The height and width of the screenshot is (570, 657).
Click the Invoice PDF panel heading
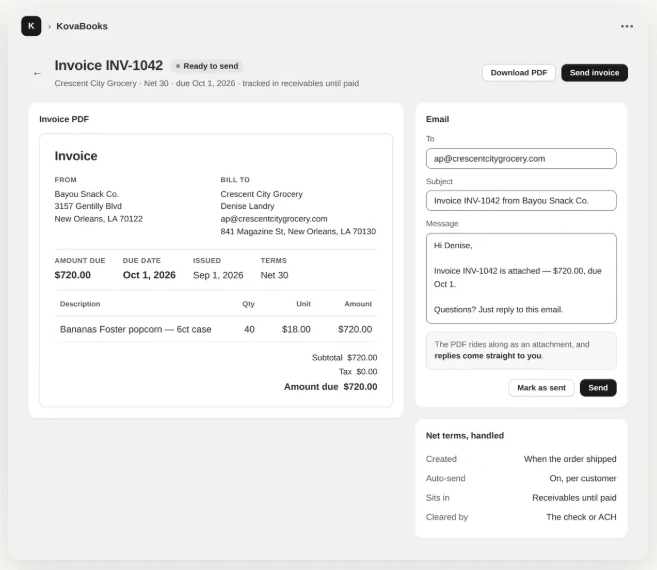[x=64, y=119]
